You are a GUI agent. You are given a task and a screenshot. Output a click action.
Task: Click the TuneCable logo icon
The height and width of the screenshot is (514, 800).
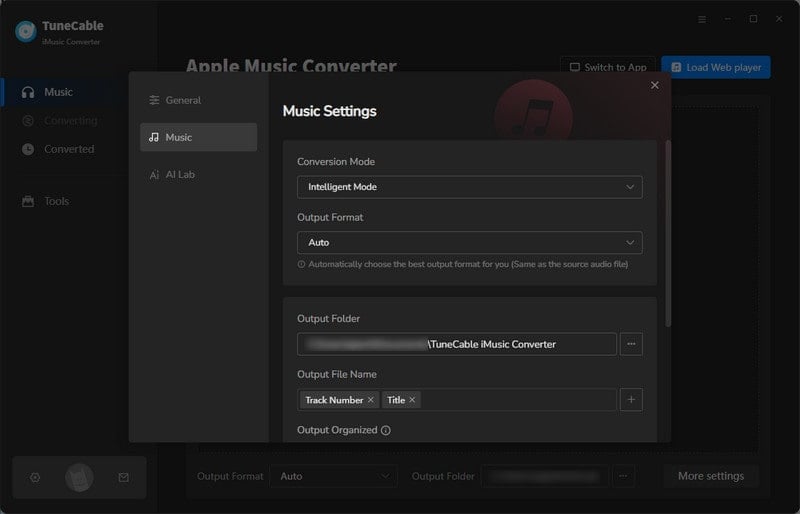click(x=26, y=32)
